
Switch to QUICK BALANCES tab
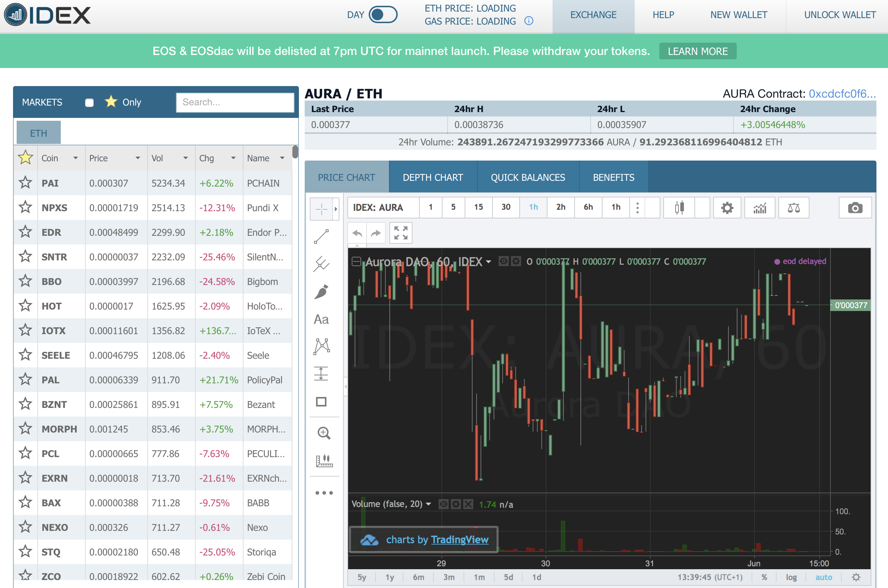(528, 177)
